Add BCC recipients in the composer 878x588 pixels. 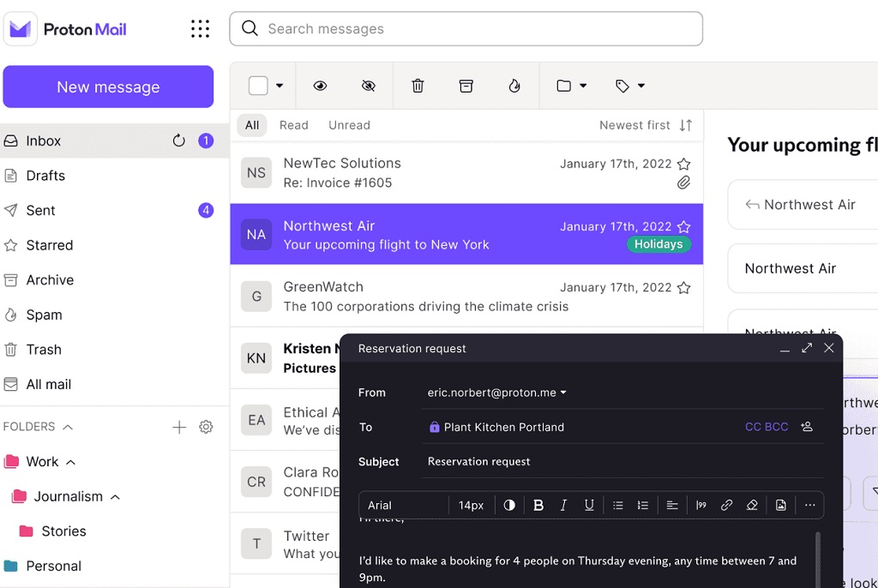pyautogui.click(x=777, y=427)
